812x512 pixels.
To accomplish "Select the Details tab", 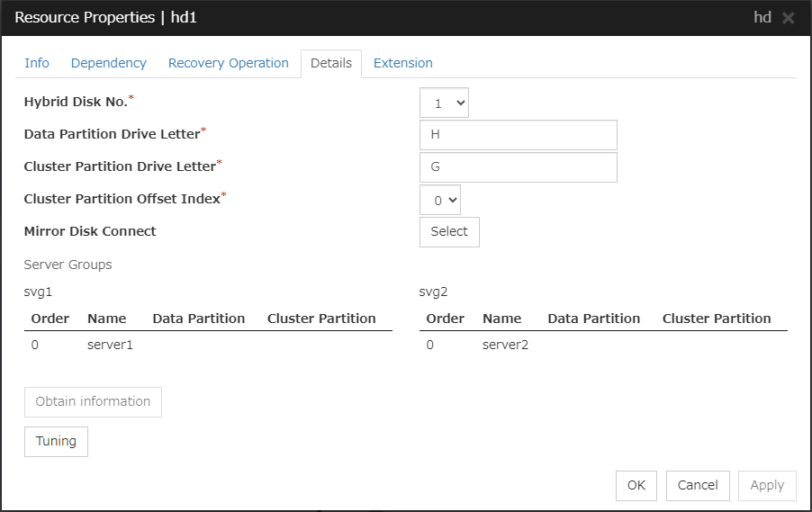I will (330, 63).
